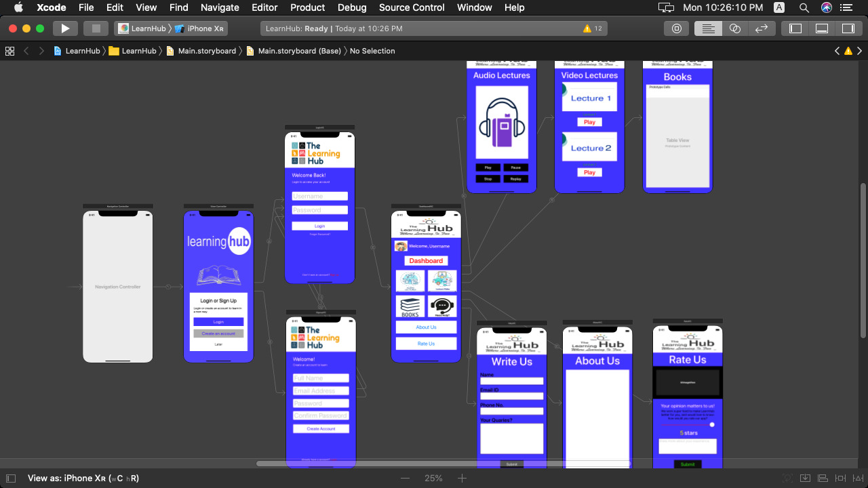
Task: Switch to the Assistant editor
Action: tap(735, 28)
